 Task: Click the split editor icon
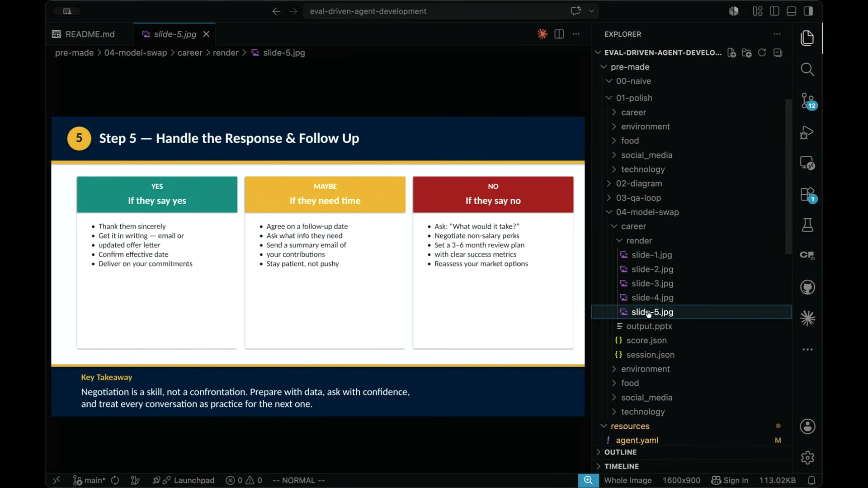coord(559,34)
